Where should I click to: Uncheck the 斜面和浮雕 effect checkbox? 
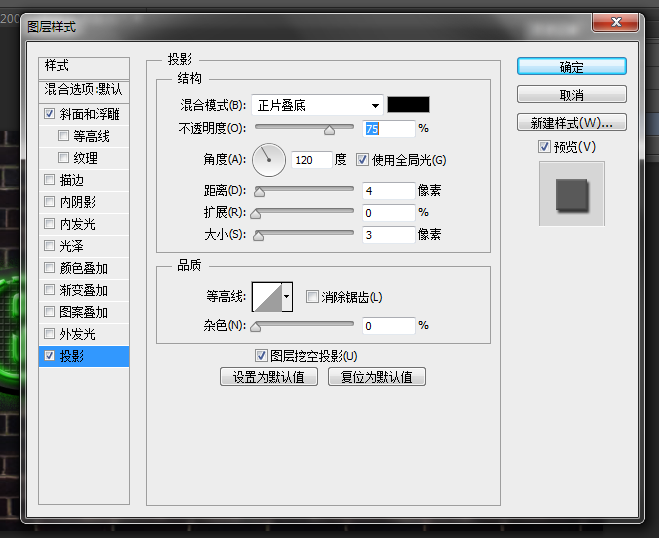(x=50, y=114)
